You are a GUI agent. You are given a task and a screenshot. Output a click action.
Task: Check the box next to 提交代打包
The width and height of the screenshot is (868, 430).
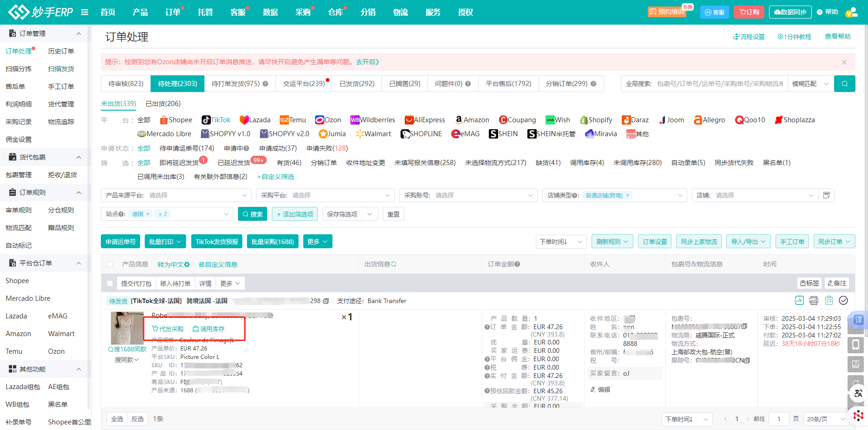(110, 284)
